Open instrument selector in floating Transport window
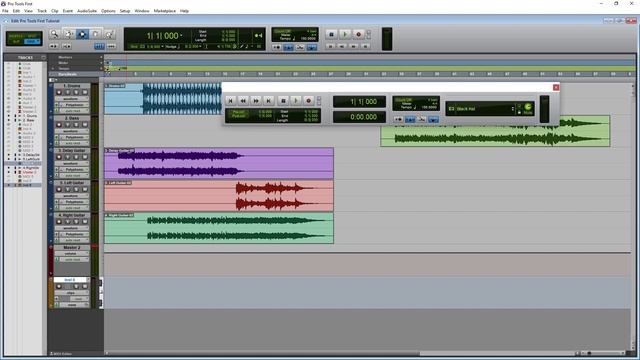Image resolution: width=640 pixels, height=360 pixels. pos(482,109)
